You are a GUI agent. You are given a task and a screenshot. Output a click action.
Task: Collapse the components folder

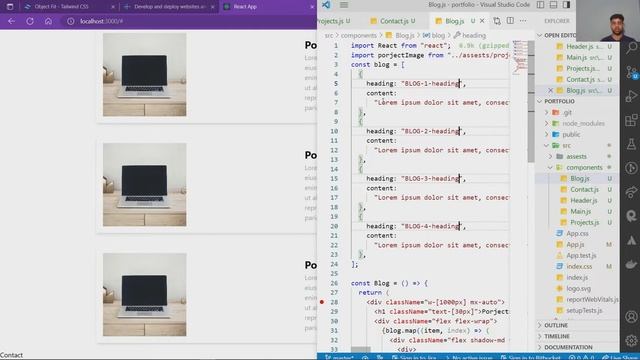click(550, 167)
